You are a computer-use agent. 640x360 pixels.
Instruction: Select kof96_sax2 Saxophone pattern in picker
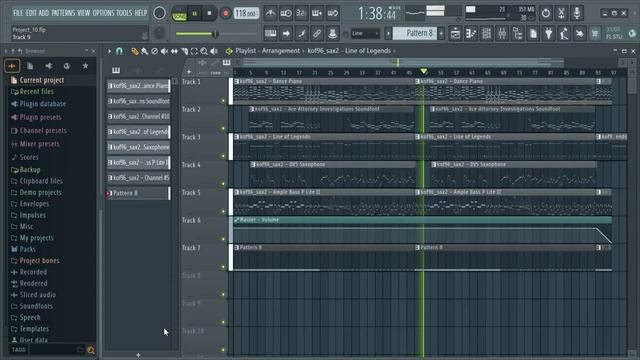tap(138, 147)
